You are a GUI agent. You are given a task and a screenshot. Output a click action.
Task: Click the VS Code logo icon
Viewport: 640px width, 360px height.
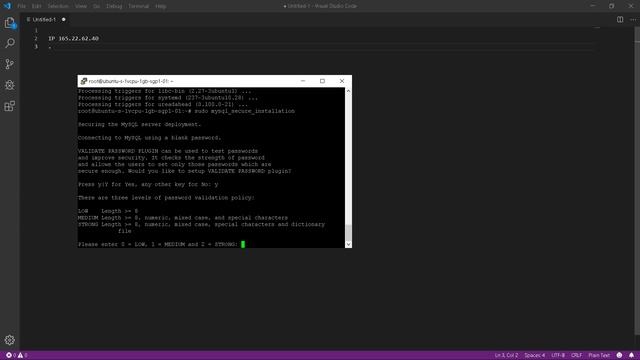pyautogui.click(x=7, y=6)
